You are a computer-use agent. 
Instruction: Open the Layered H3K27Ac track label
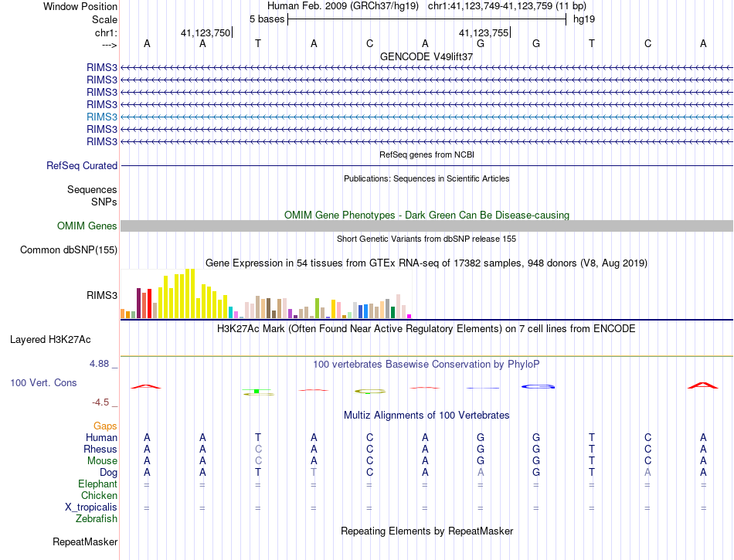coord(50,340)
